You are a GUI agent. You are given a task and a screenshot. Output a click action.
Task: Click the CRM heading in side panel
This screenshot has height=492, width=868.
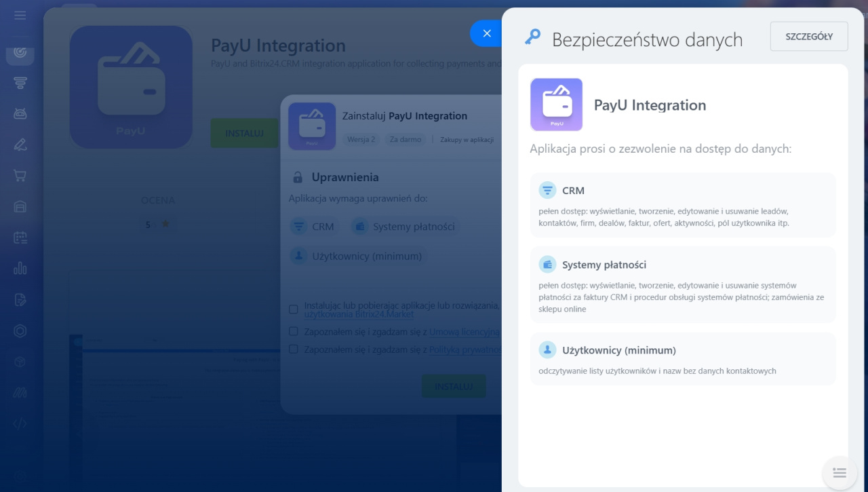573,191
